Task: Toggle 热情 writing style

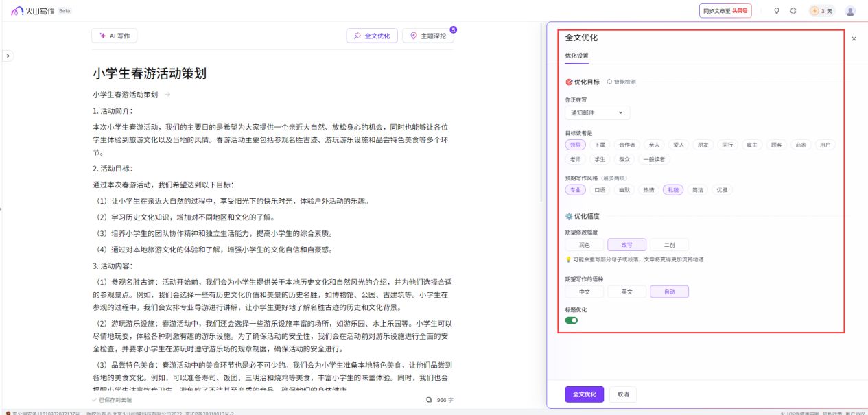Action: point(648,189)
